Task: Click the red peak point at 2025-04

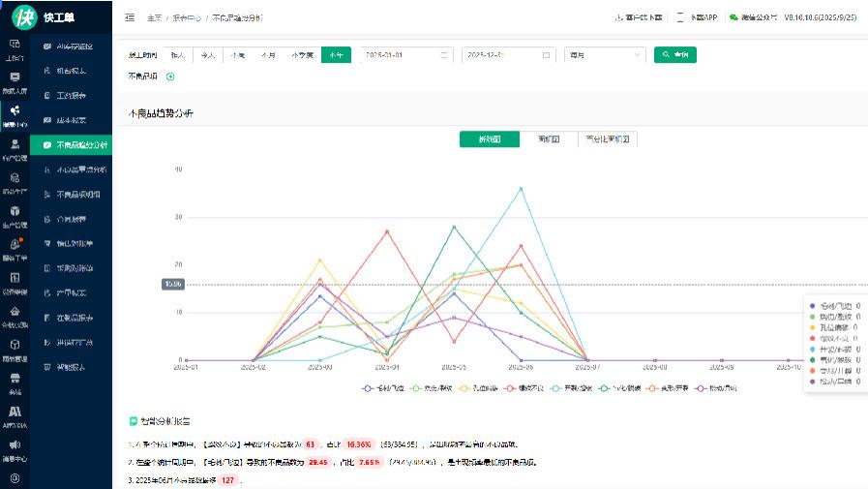Action: pos(387,231)
